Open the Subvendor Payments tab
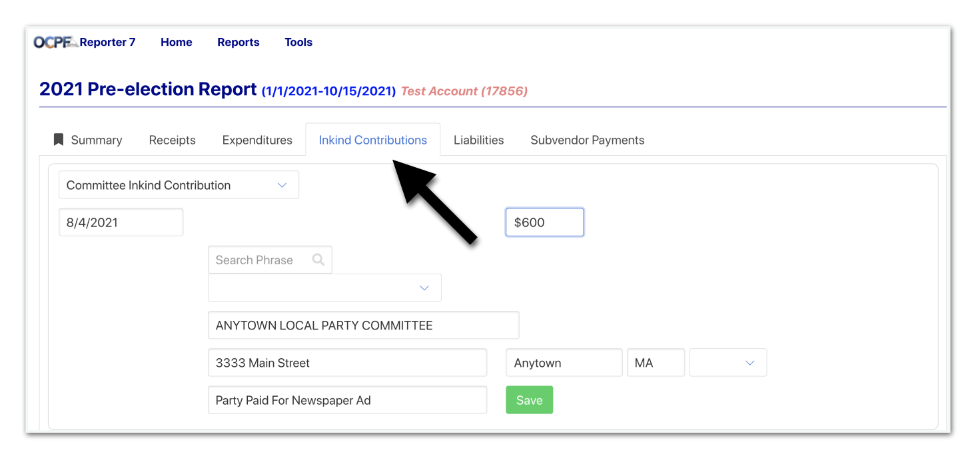The image size is (980, 464). click(587, 140)
